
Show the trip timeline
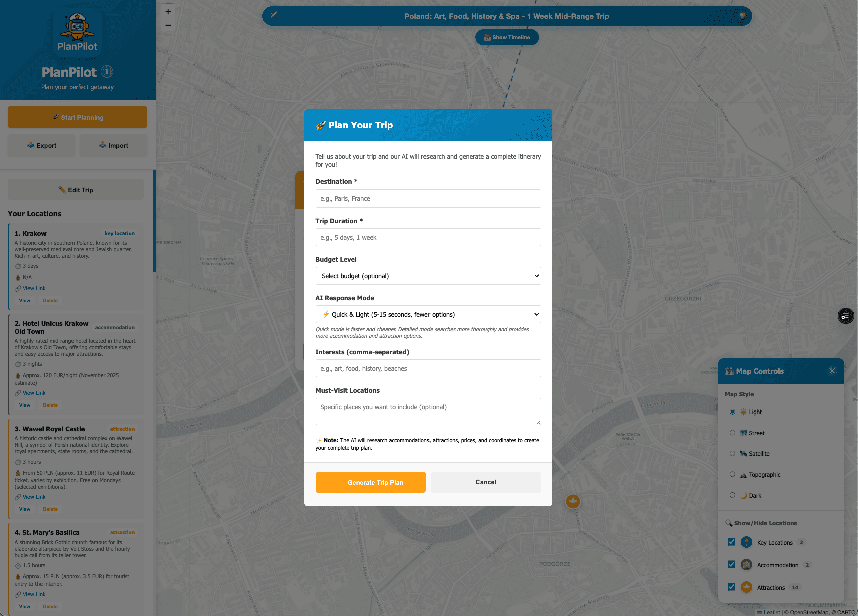tap(507, 37)
